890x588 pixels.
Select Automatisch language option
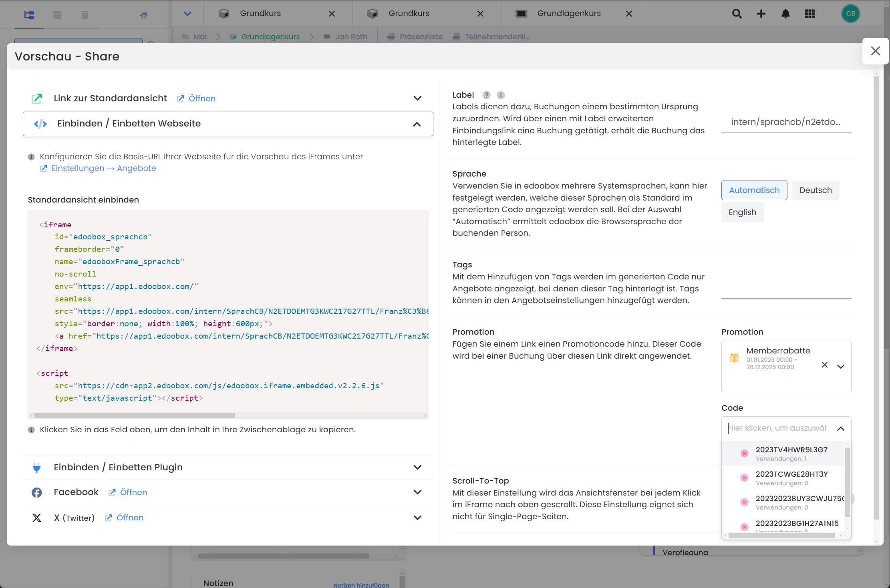pos(754,190)
